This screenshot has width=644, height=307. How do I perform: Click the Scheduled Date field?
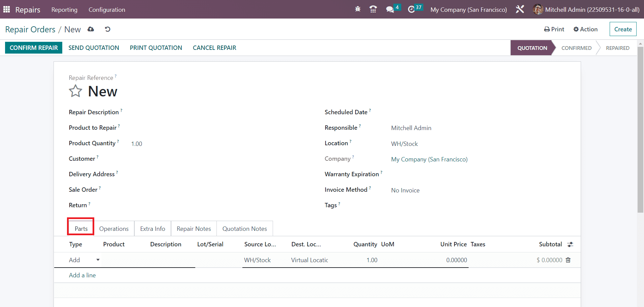click(478, 113)
